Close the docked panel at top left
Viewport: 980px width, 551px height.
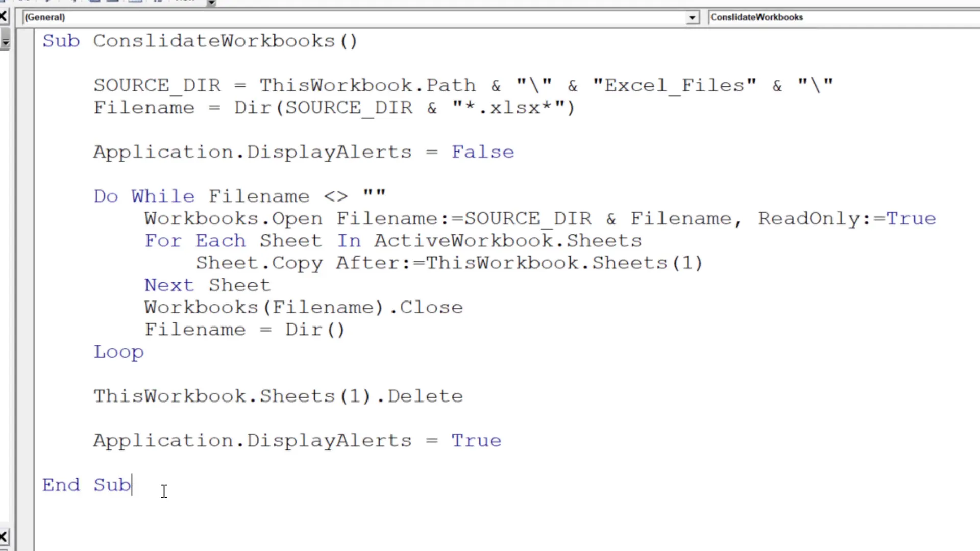4,16
